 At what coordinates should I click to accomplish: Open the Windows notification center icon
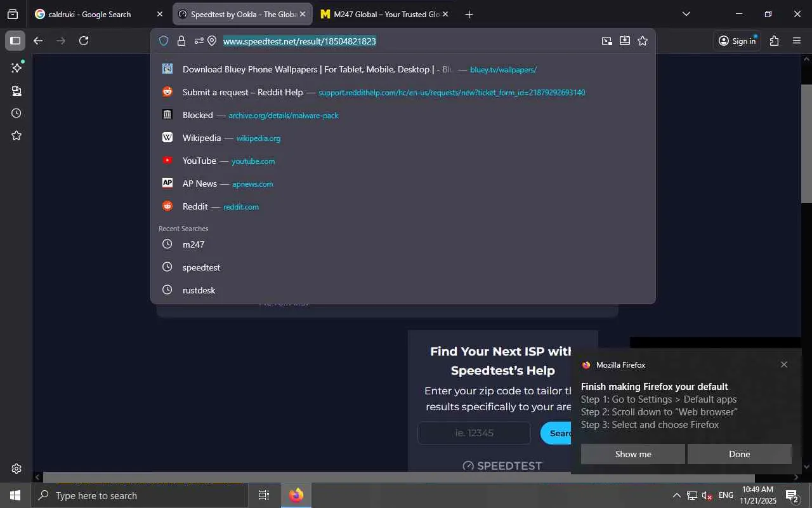792,495
